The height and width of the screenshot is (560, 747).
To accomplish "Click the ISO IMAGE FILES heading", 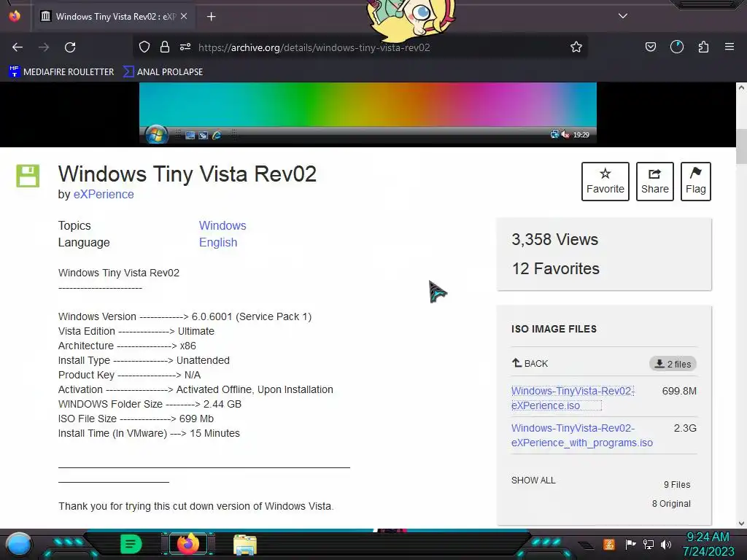I will [x=554, y=329].
